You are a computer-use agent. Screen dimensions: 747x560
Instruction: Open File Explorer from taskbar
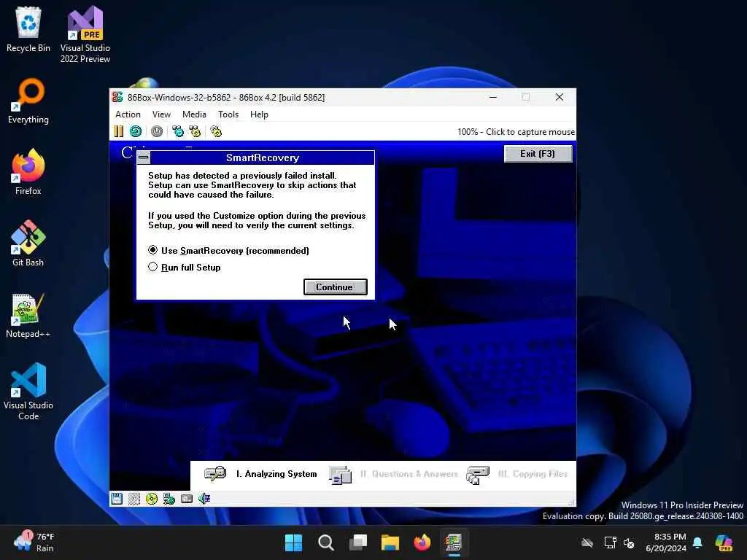390,542
